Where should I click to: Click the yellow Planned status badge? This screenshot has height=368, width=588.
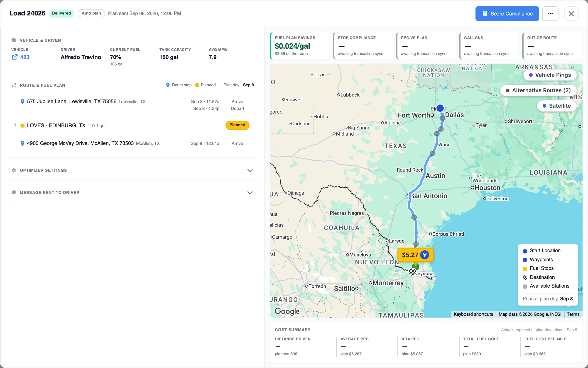point(237,125)
